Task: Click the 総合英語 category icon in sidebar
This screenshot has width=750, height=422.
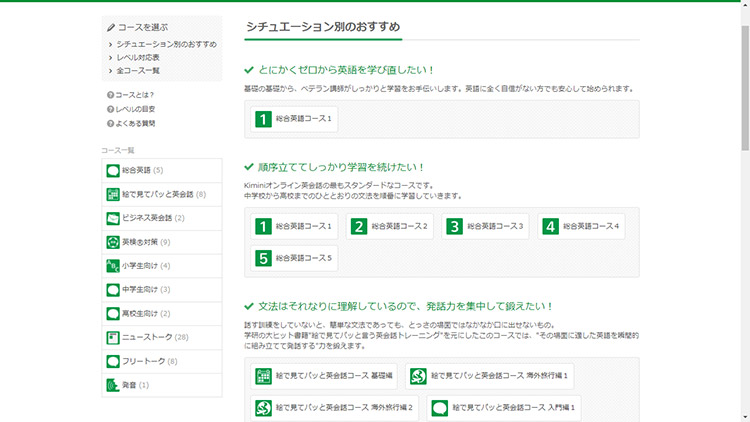Action: pyautogui.click(x=113, y=171)
